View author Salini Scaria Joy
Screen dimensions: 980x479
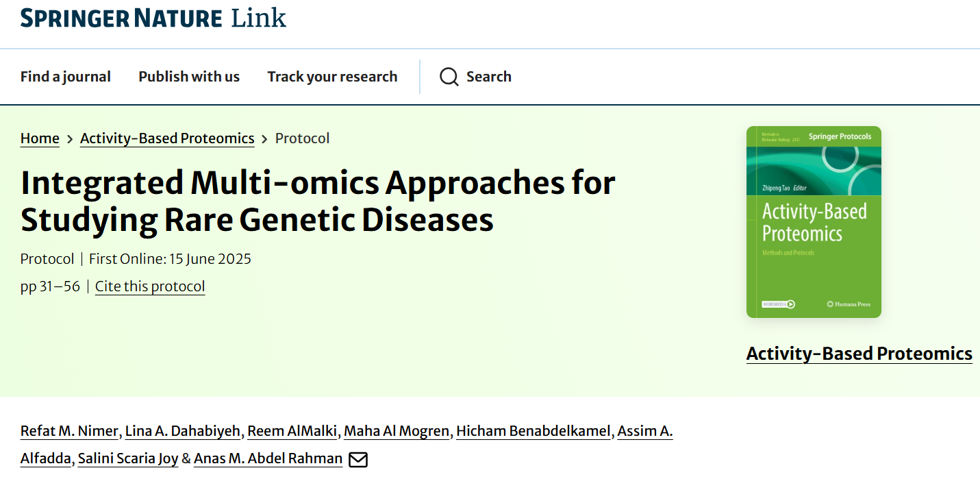pyautogui.click(x=128, y=458)
